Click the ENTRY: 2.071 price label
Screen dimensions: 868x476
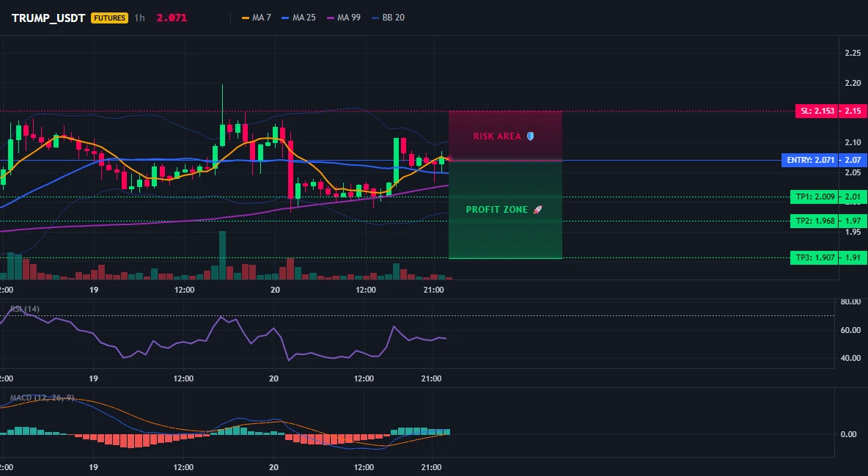(810, 160)
